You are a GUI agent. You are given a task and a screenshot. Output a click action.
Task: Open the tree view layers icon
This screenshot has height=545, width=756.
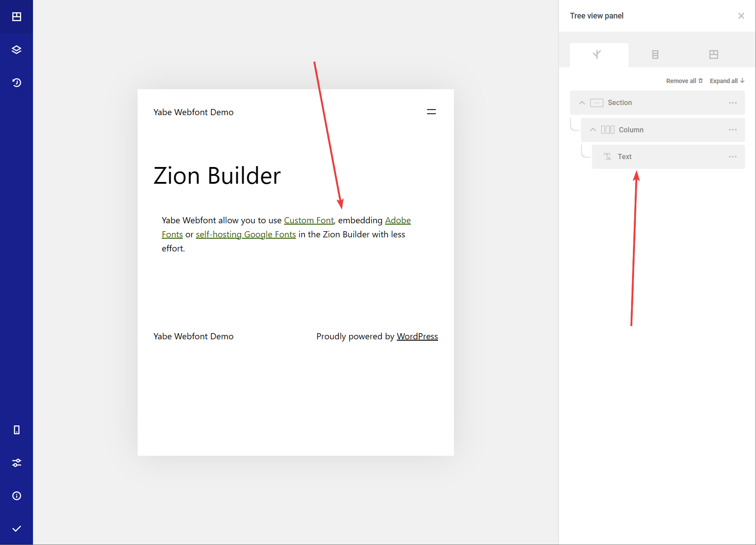coord(16,50)
